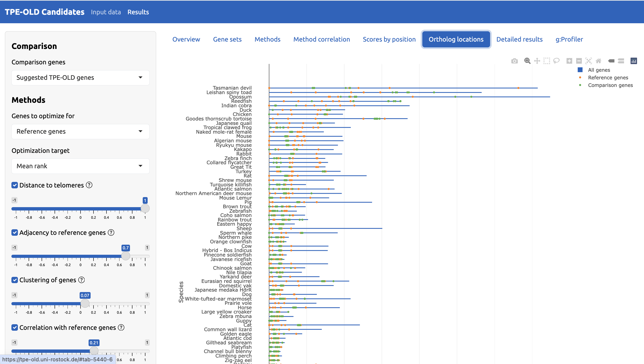
Task: Open the Optimization target Mean rank dropdown
Action: [x=80, y=166]
